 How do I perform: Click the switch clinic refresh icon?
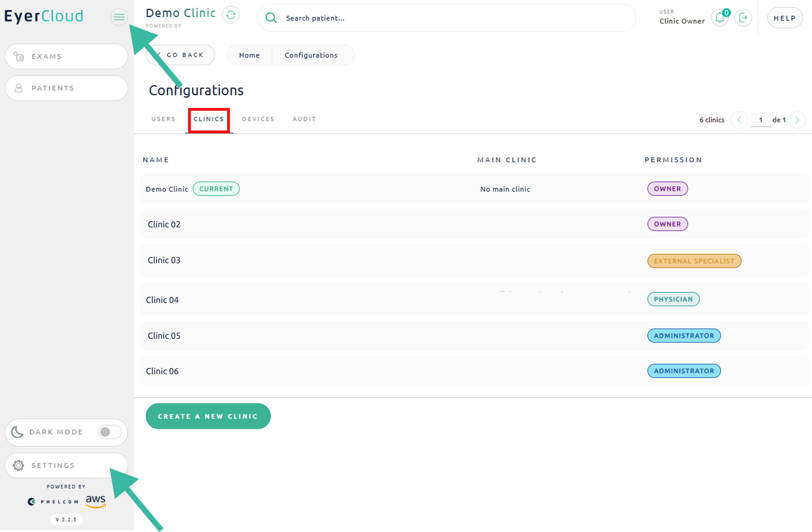[231, 15]
